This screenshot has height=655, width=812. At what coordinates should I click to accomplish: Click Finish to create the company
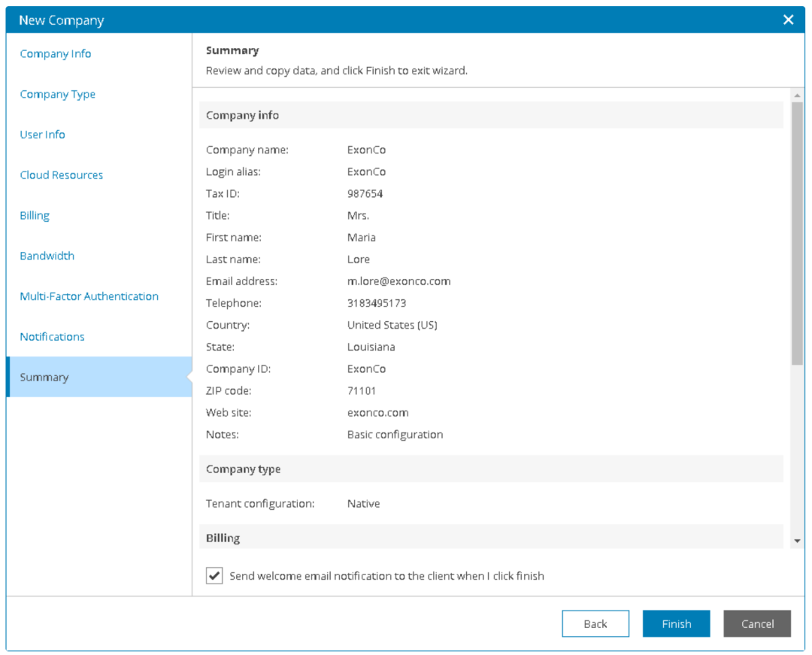tap(676, 624)
